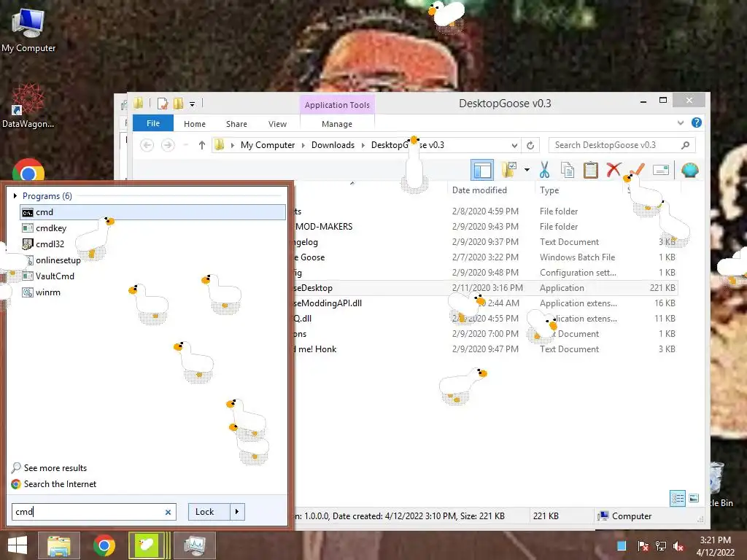
Task: Click the Properties quick access icon
Action: 163,104
